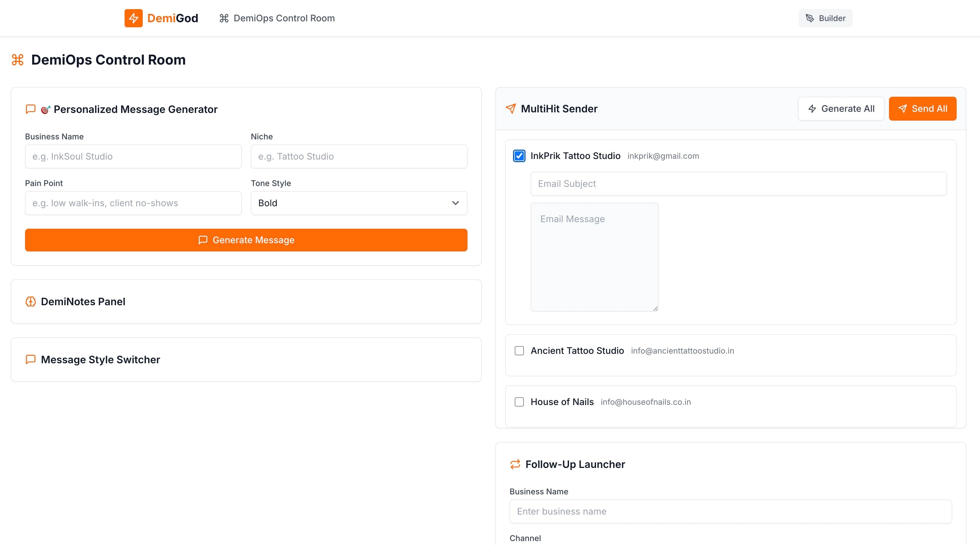Image resolution: width=980 pixels, height=545 pixels.
Task: Focus Follow-Up Launcher business name field
Action: (x=730, y=511)
